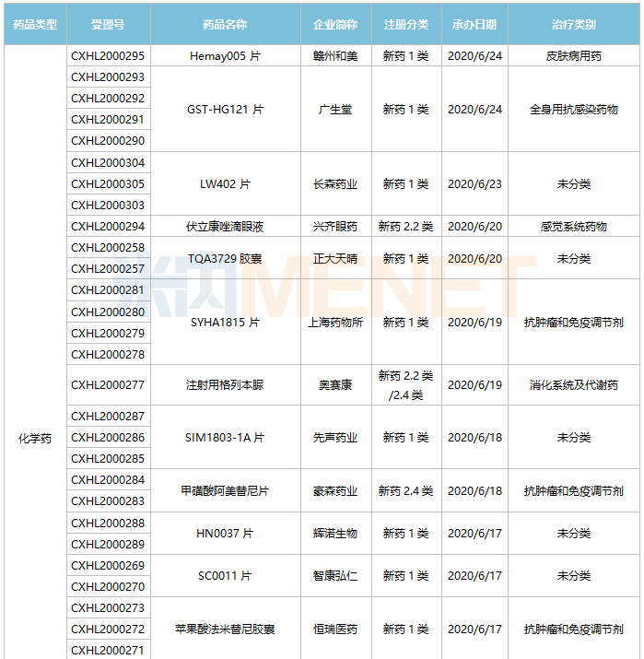The image size is (644, 659).
Task: Click the SC0011 片 drug name
Action: (225, 576)
